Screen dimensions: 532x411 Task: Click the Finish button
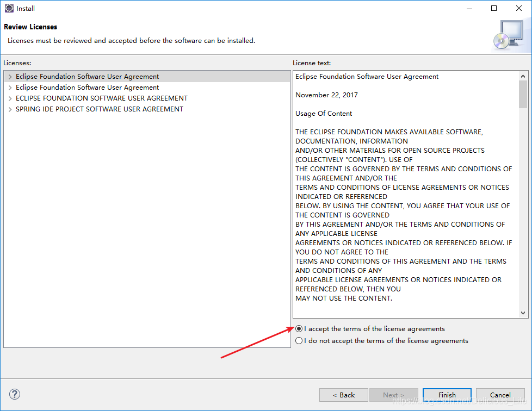point(447,395)
